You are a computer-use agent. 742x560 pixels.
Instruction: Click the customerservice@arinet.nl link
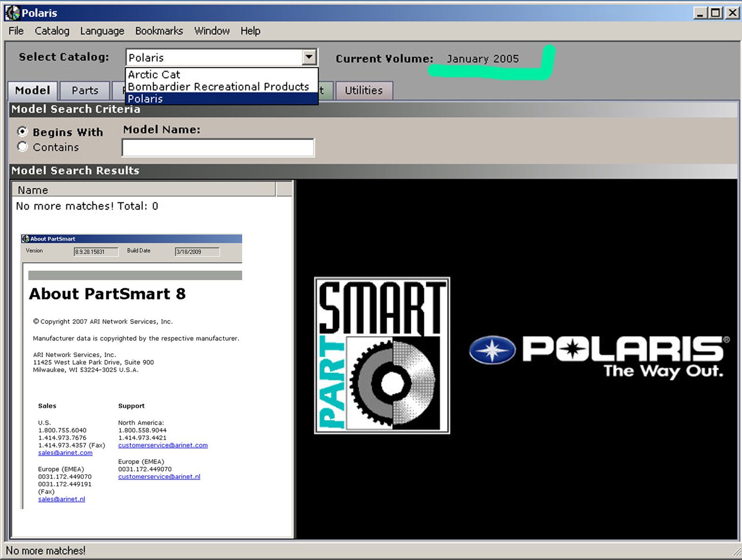tap(159, 477)
